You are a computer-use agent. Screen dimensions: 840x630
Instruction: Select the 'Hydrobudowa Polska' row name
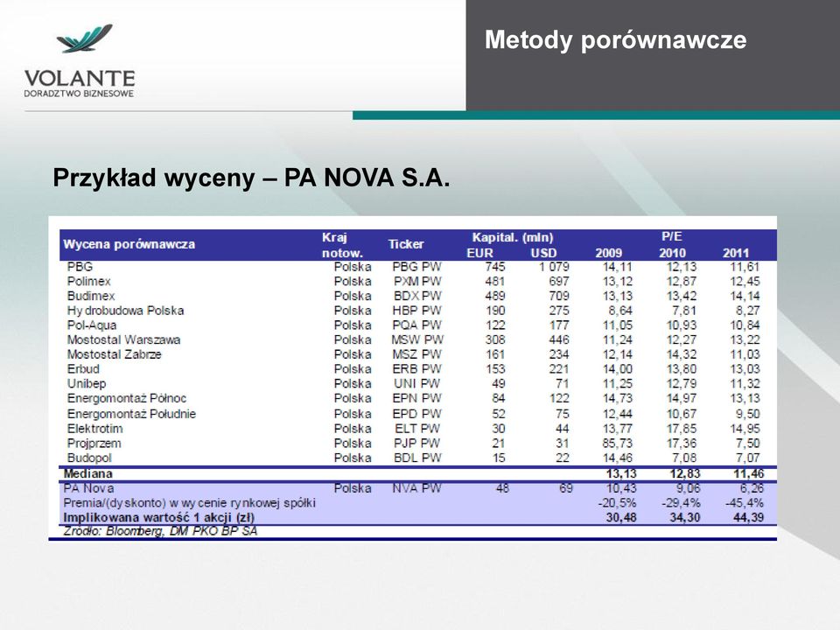125,311
